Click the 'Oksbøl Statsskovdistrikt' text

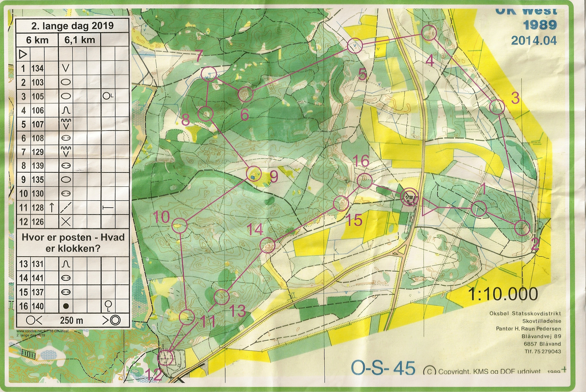click(x=525, y=313)
